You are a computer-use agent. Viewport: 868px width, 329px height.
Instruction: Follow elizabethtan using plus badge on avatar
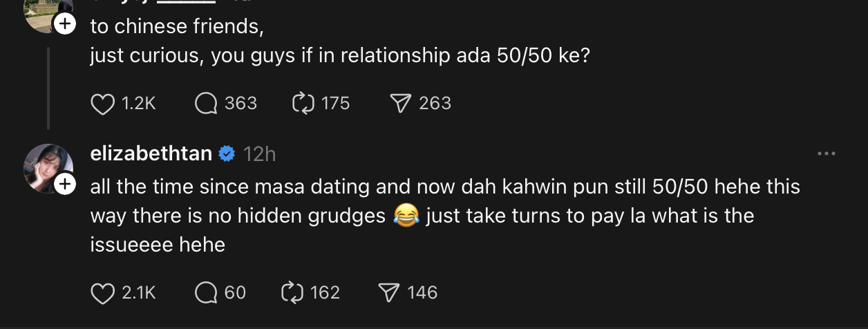tap(64, 185)
